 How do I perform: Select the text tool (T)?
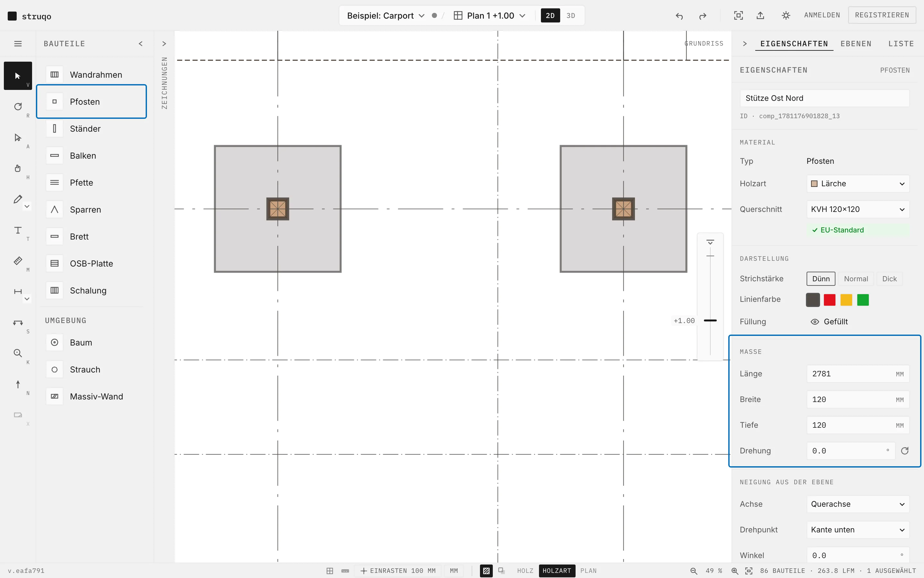[x=18, y=230]
